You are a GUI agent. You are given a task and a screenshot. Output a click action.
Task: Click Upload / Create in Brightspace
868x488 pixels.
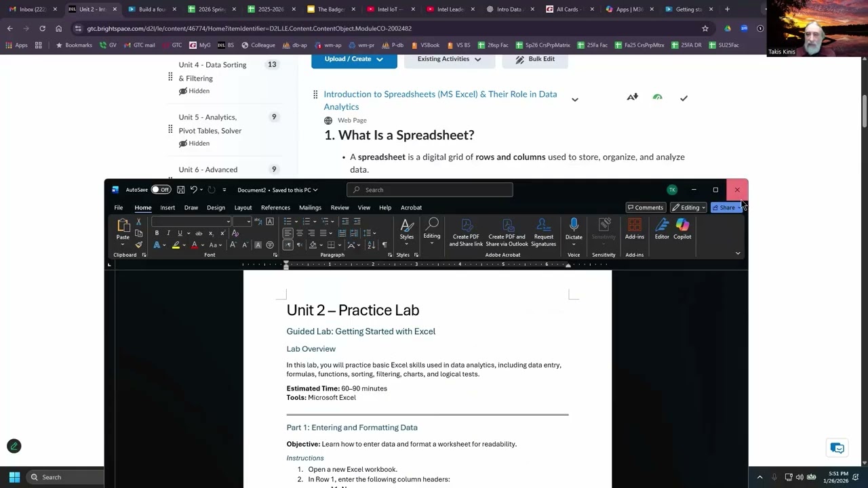353,59
